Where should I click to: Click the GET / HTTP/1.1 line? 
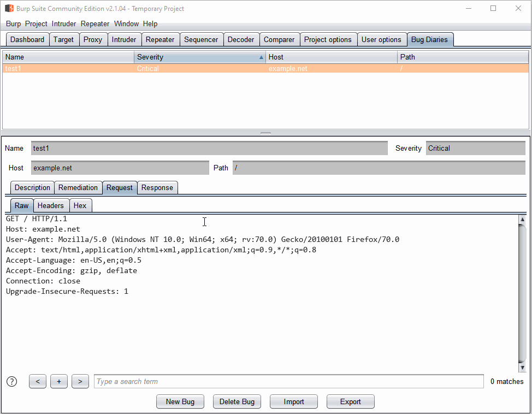(37, 219)
